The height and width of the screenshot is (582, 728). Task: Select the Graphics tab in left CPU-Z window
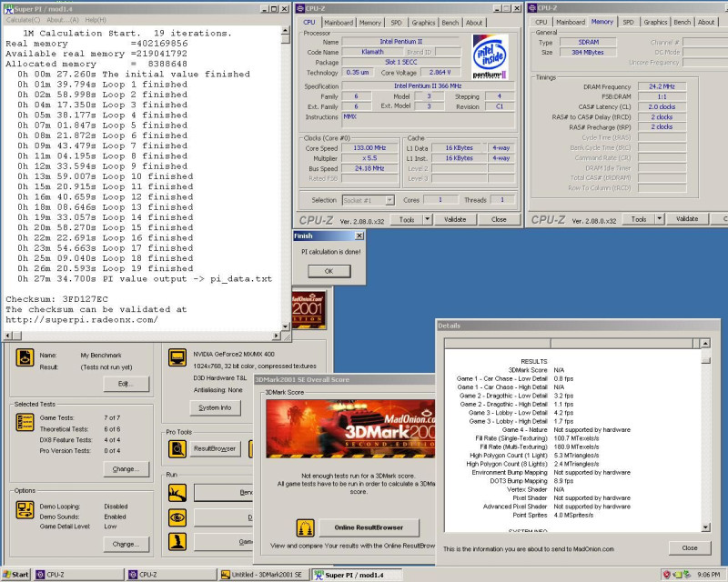tap(423, 23)
